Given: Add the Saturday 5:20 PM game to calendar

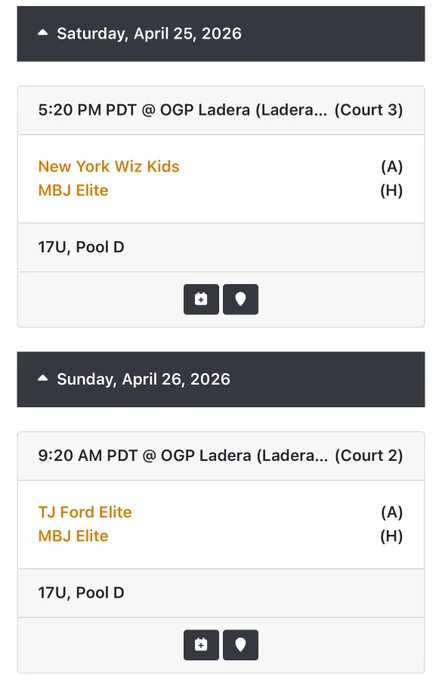Looking at the screenshot, I should click(x=201, y=299).
